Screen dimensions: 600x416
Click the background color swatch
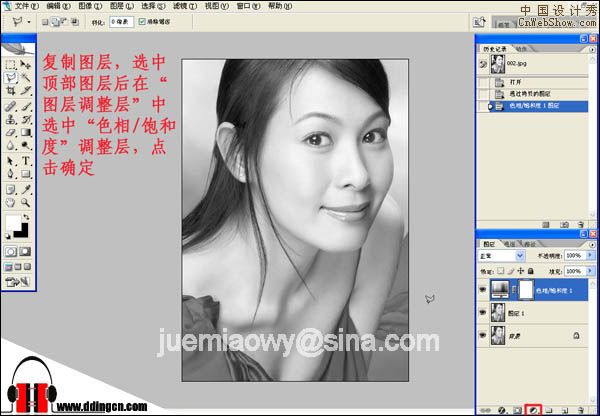coord(23,232)
